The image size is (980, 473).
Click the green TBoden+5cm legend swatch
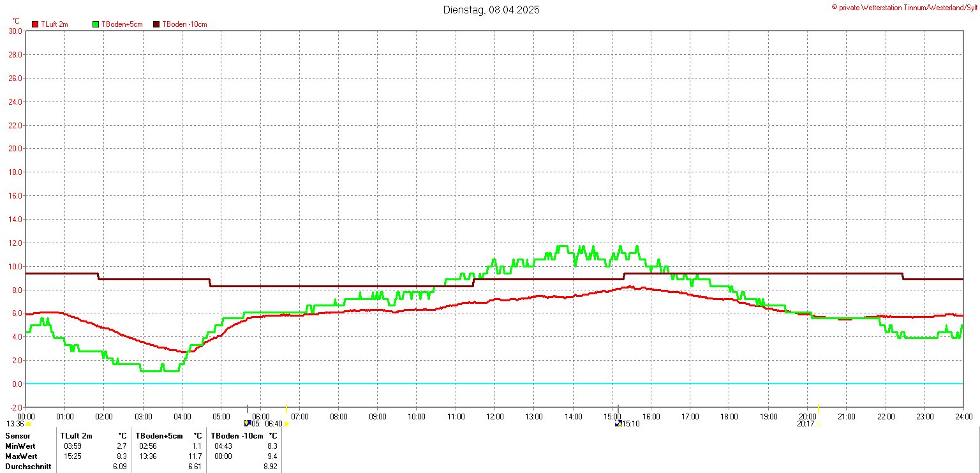tap(96, 24)
